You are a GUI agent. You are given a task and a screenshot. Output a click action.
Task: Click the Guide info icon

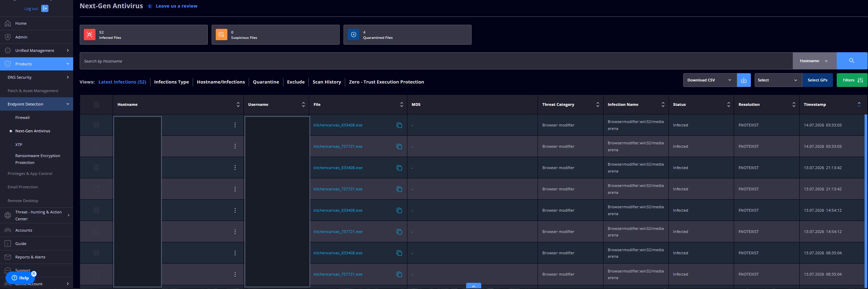click(8, 244)
